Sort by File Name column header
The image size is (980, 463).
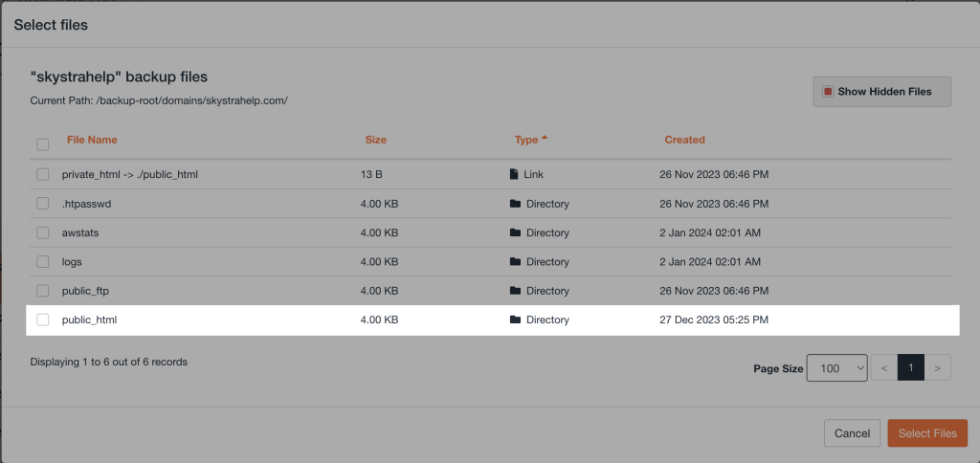coord(92,140)
